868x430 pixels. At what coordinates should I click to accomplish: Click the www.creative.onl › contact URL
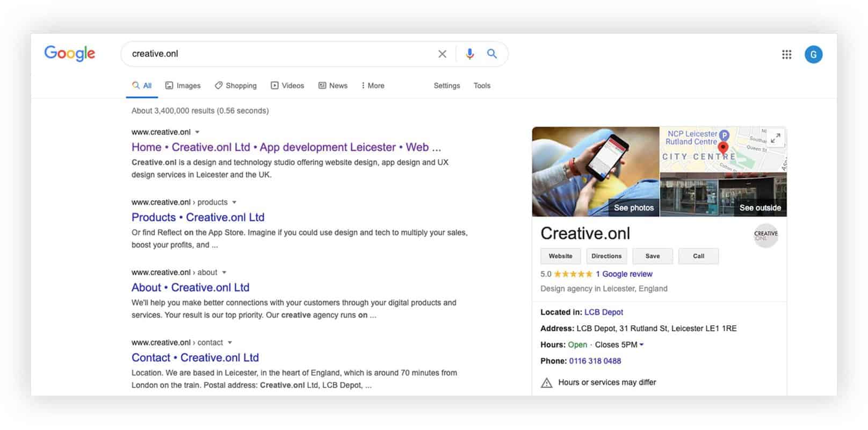click(177, 343)
